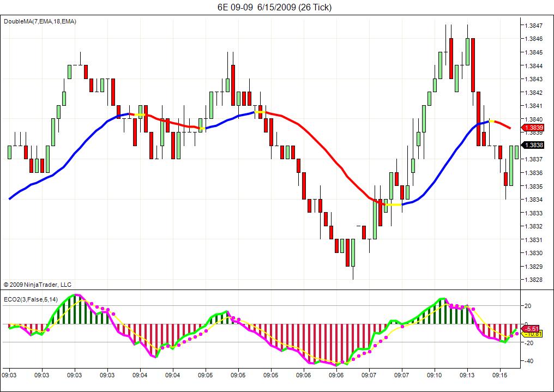
Task: Click the DoubleMA(7,EMA,18,EMA) indicator label
Action: [x=40, y=22]
